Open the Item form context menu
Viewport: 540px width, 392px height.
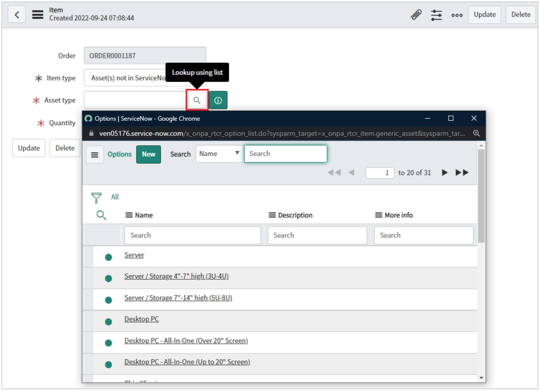(x=38, y=15)
